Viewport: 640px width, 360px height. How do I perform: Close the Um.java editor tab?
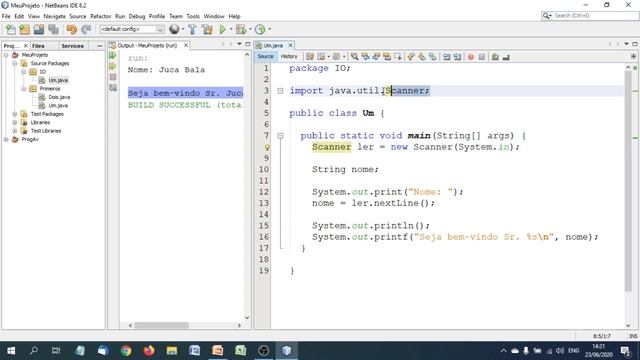pos(290,45)
